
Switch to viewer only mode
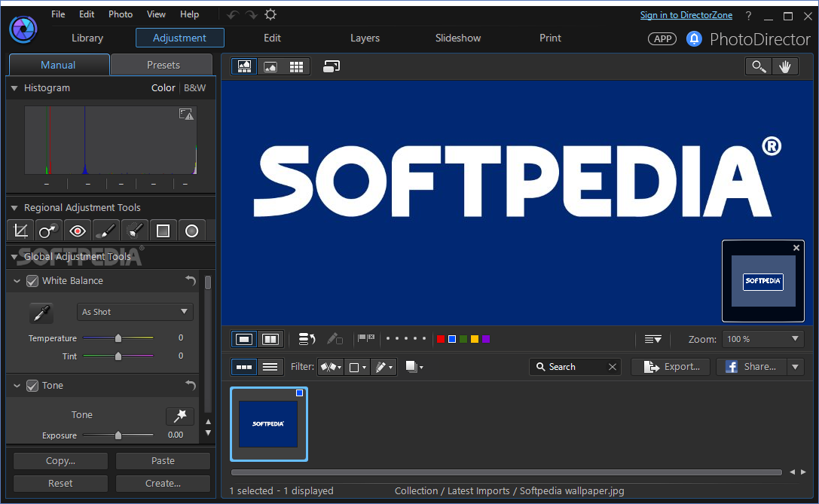pos(270,66)
